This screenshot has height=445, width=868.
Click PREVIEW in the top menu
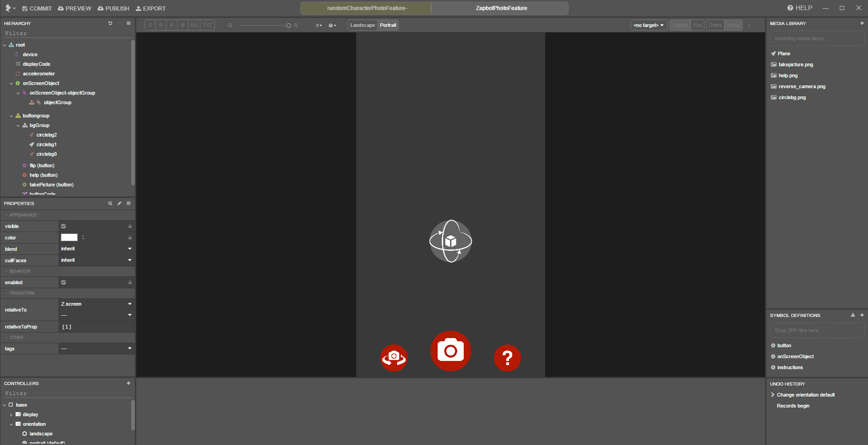tap(75, 8)
